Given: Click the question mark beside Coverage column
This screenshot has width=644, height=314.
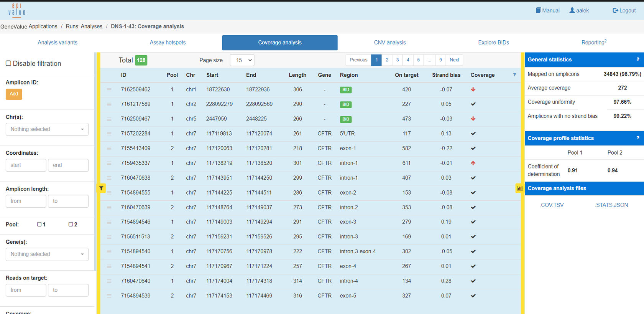Looking at the screenshot, I should pyautogui.click(x=514, y=75).
